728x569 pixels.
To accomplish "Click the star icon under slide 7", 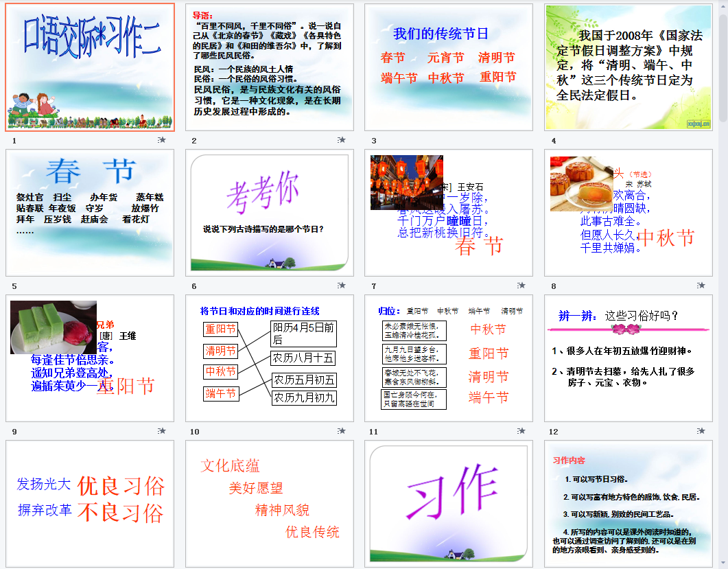I will [x=521, y=286].
